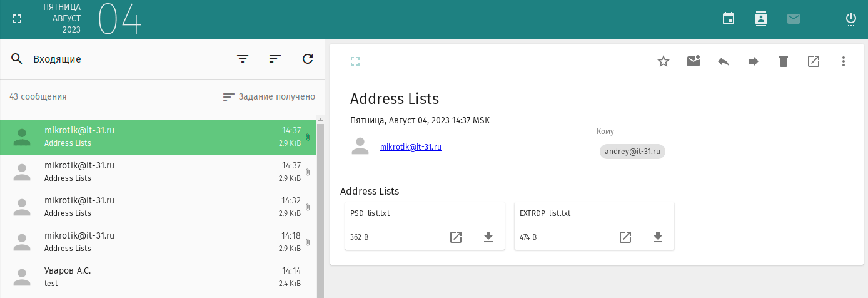This screenshot has width=868, height=298.
Task: Download the EXTRDP-list.txt attachment
Action: pos(658,237)
